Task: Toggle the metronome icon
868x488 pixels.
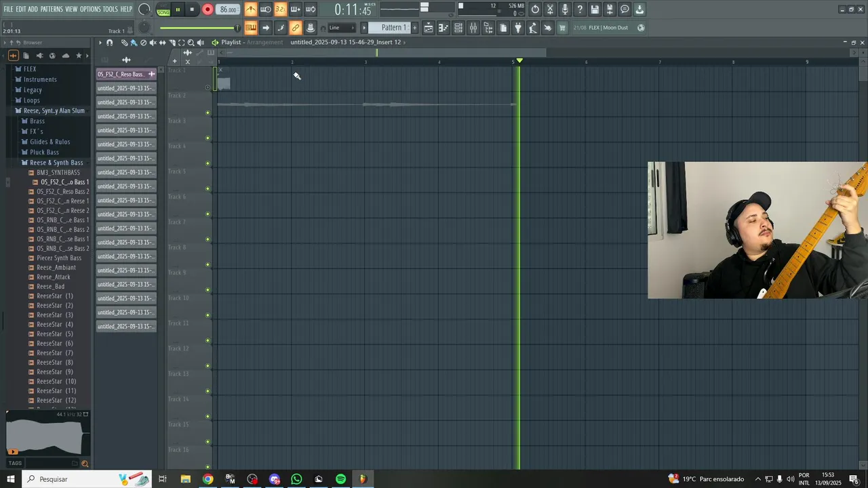Action: click(x=251, y=9)
